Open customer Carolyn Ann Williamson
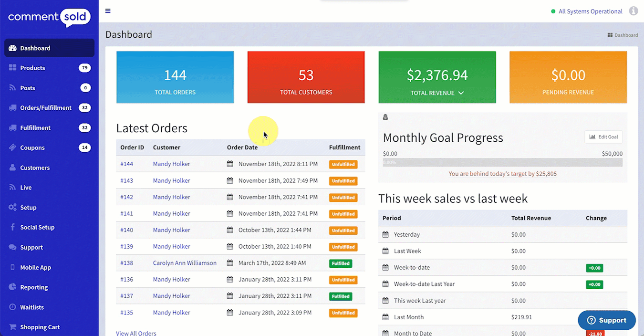 click(x=185, y=263)
